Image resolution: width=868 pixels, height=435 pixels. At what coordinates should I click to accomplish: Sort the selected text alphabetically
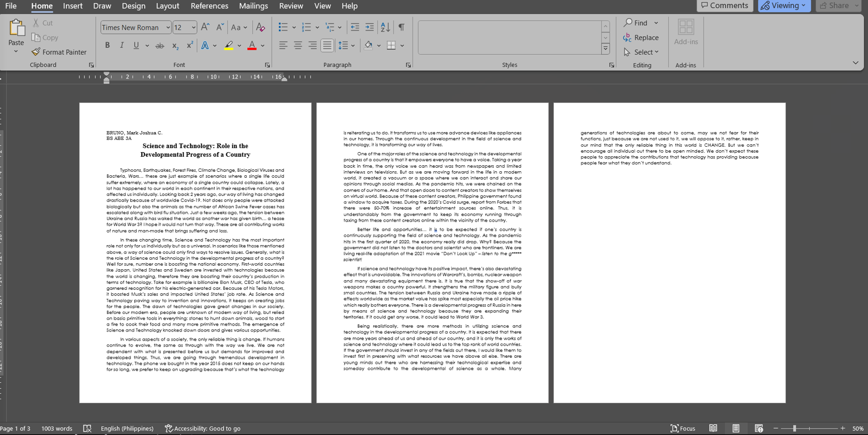click(x=385, y=27)
